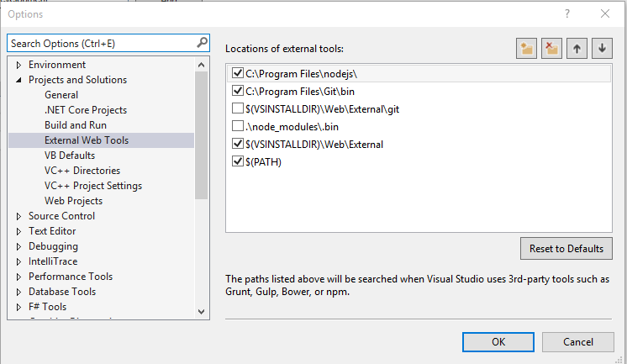Image resolution: width=627 pixels, height=364 pixels.
Task: Collapse the Projects and Solutions node
Action: (19, 81)
